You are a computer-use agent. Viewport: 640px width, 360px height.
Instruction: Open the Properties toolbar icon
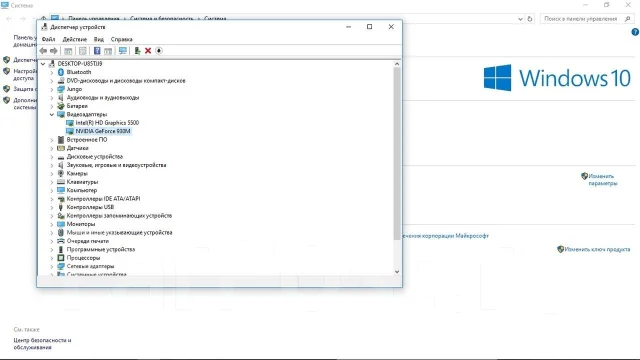pyautogui.click(x=83, y=51)
